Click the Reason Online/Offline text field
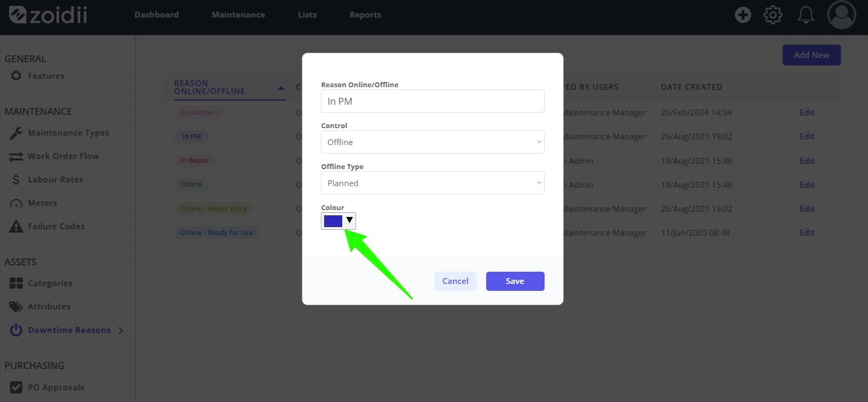 pyautogui.click(x=432, y=101)
